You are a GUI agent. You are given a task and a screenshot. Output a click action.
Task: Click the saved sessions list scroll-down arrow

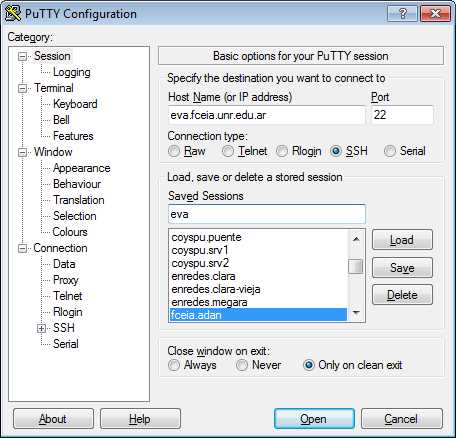pos(356,313)
